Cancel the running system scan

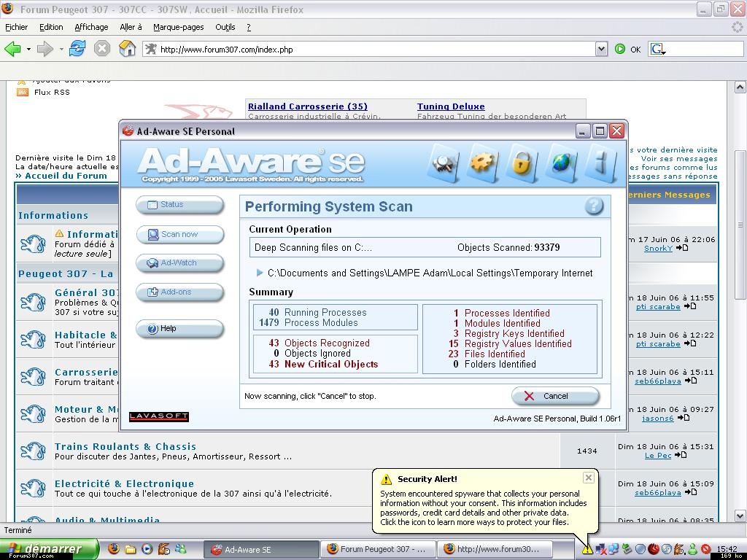click(555, 396)
